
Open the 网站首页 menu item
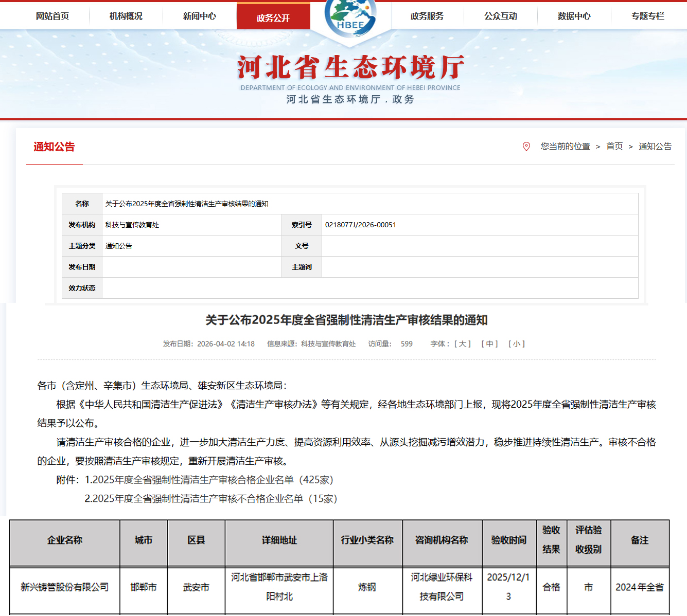point(52,16)
